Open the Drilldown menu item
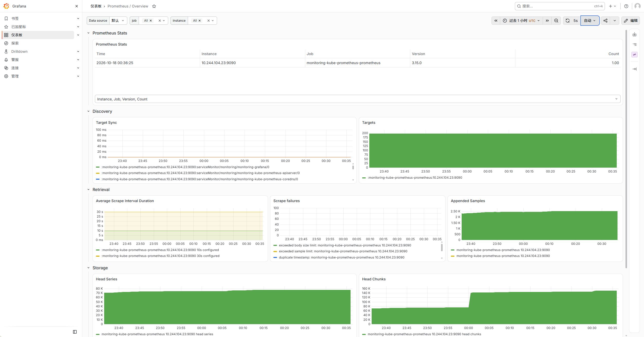Image resolution: width=644 pixels, height=337 pixels. coord(19,51)
